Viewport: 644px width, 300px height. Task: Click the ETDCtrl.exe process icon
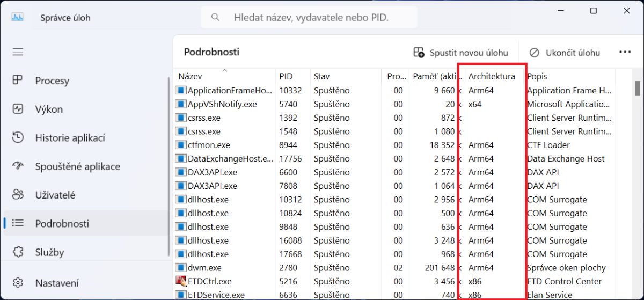tap(181, 281)
